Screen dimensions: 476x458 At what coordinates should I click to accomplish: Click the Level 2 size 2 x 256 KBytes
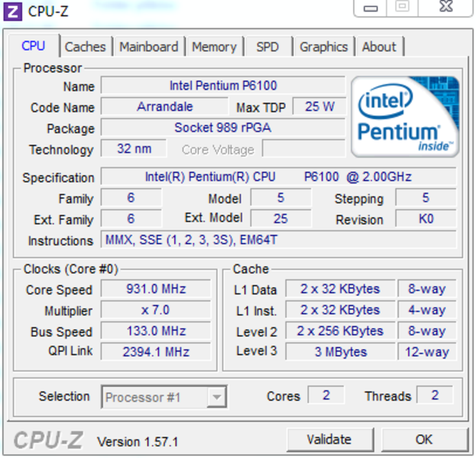340,331
